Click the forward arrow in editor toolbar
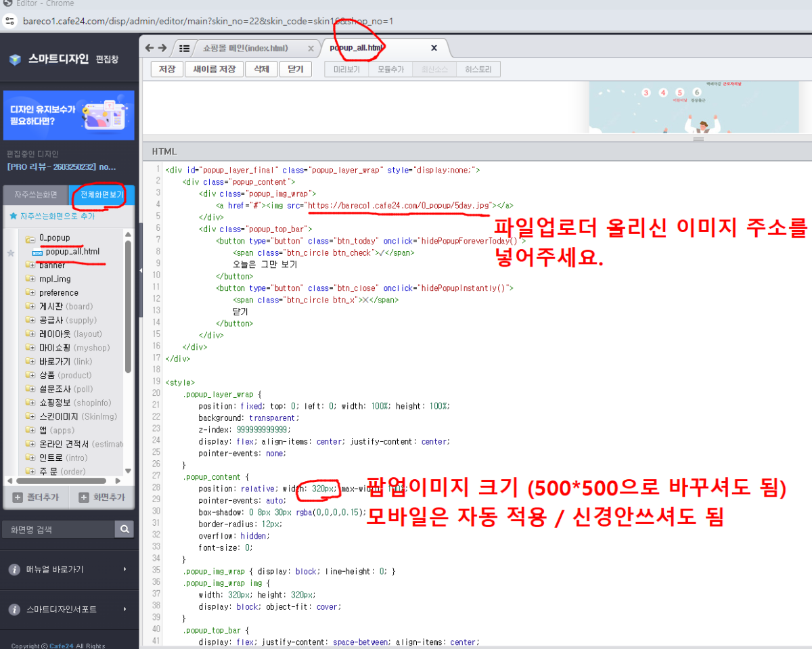 [x=162, y=48]
